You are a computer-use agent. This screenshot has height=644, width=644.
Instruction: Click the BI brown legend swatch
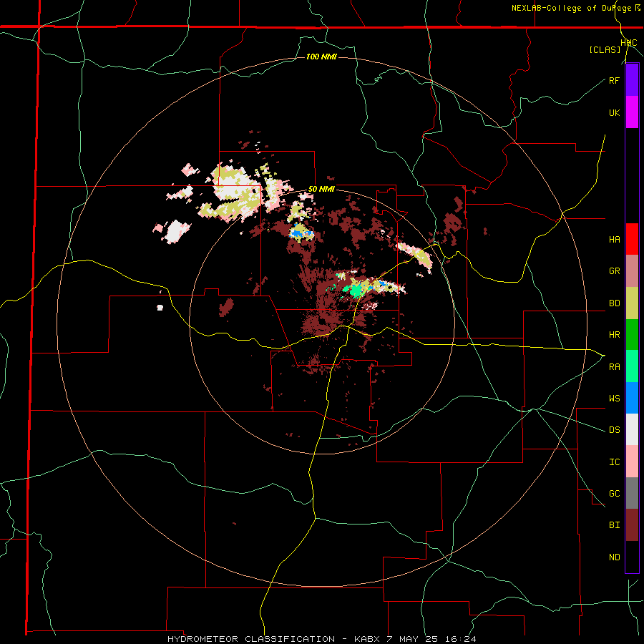632,525
